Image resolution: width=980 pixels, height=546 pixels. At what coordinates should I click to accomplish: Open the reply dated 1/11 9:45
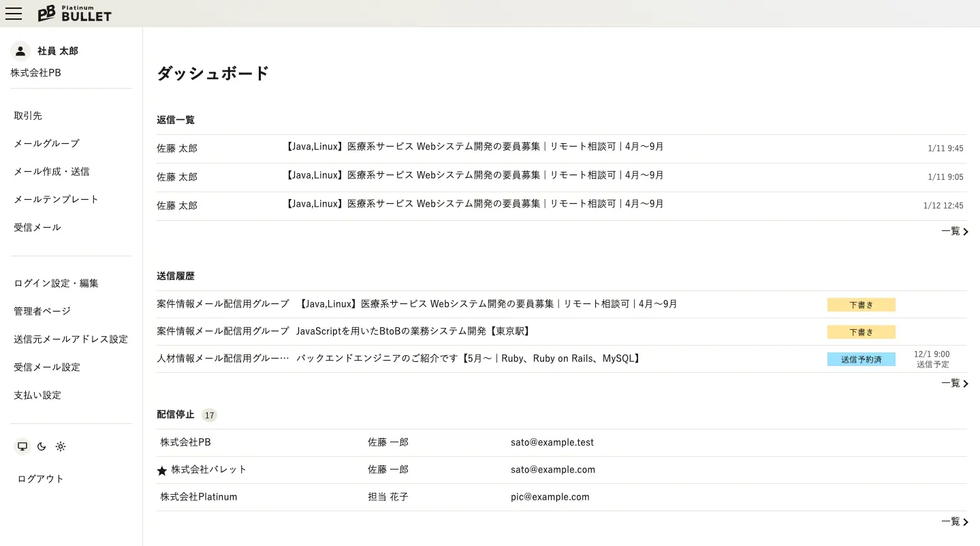562,149
